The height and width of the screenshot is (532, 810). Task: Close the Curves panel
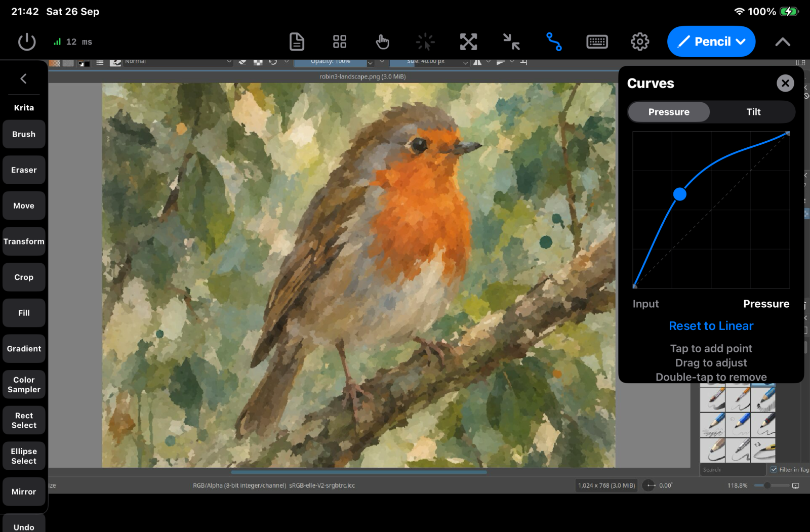coord(785,83)
